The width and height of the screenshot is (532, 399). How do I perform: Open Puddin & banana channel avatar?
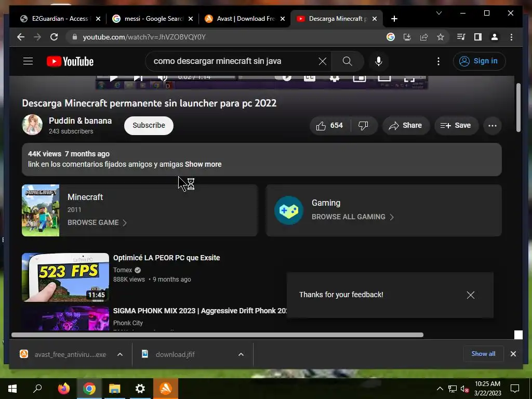coord(32,125)
